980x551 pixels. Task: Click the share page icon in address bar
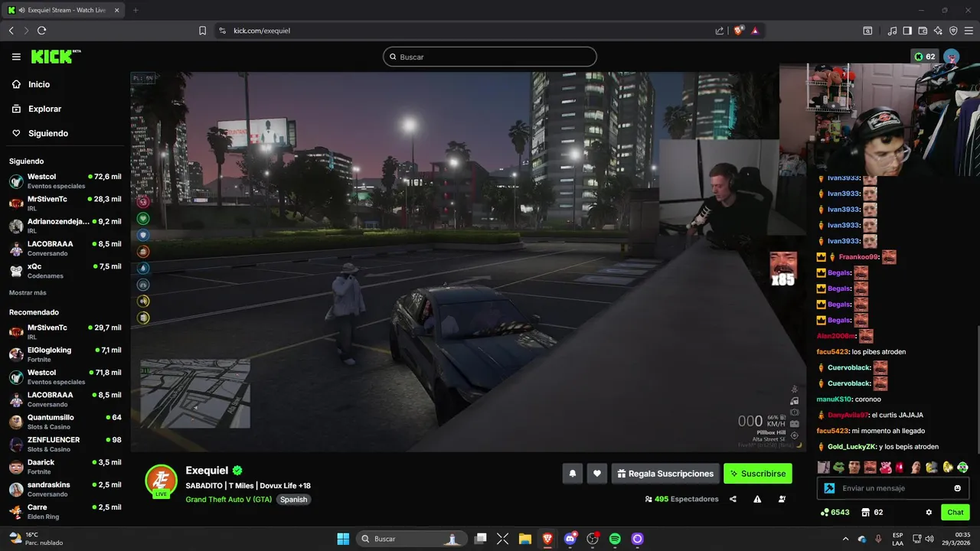pos(719,31)
